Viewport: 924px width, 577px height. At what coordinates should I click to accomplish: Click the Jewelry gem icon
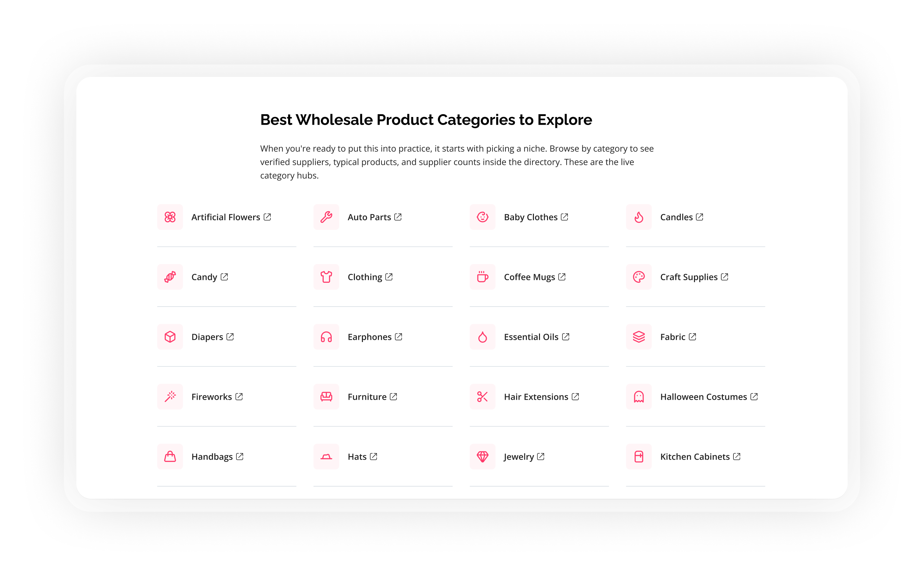[483, 457]
